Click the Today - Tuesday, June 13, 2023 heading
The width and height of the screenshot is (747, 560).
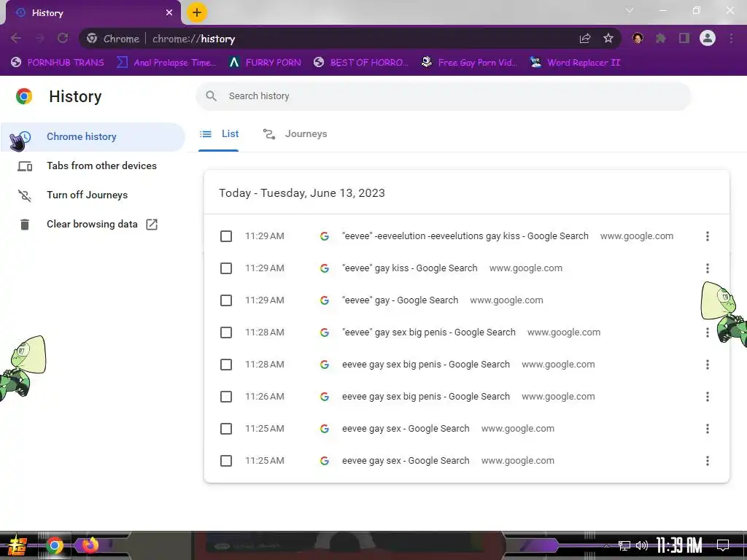tap(302, 193)
